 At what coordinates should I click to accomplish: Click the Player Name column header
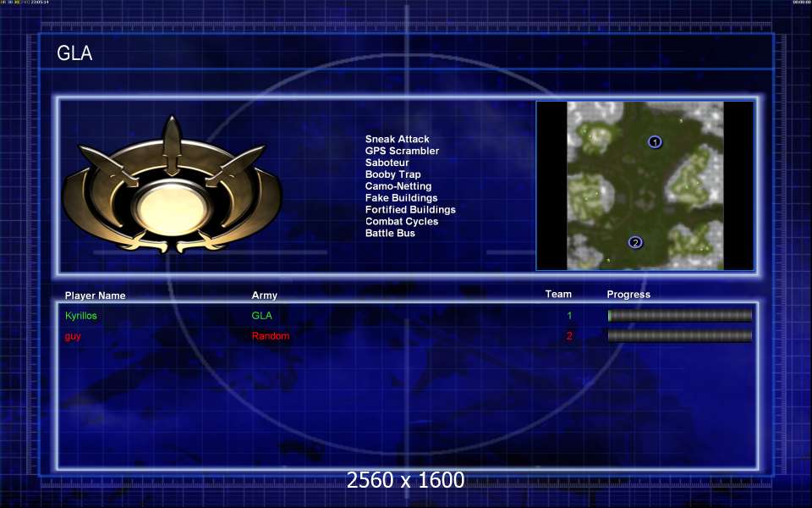96,295
